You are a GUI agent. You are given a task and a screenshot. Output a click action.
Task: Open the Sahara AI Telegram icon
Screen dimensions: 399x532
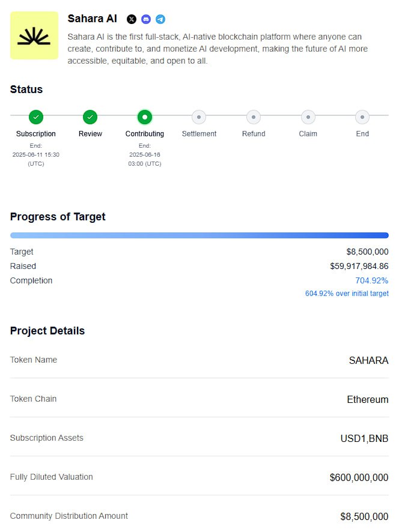pos(160,19)
